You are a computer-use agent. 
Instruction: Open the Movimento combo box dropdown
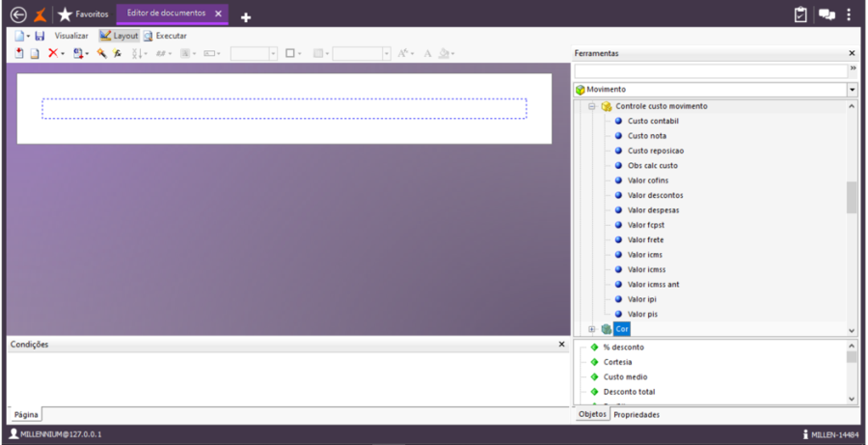tap(852, 90)
